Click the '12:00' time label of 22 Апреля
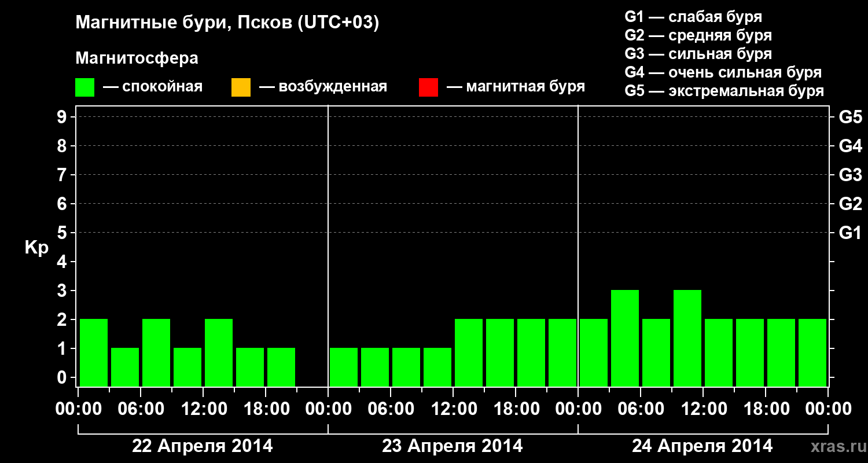Image resolution: width=868 pixels, height=463 pixels. tap(203, 409)
